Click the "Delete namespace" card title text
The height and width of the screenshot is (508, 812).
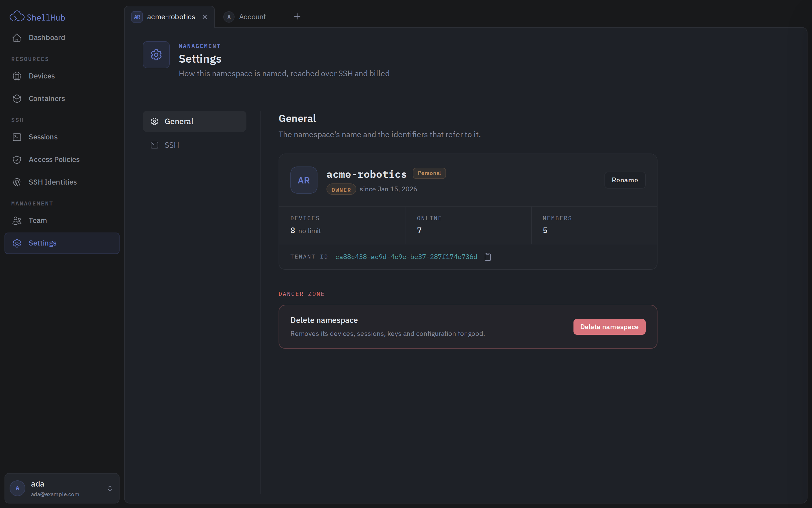point(324,320)
